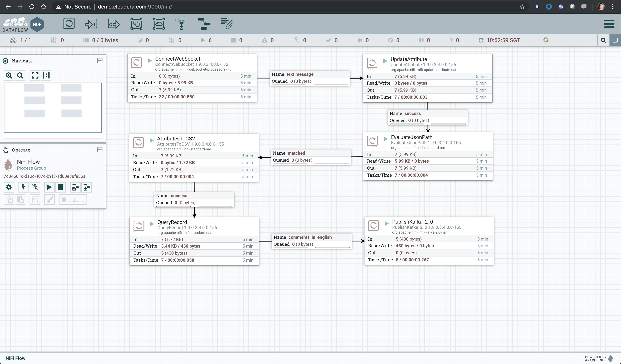Click the NiFi Flow breadcrumb link
The height and width of the screenshot is (364, 621).
point(15,358)
